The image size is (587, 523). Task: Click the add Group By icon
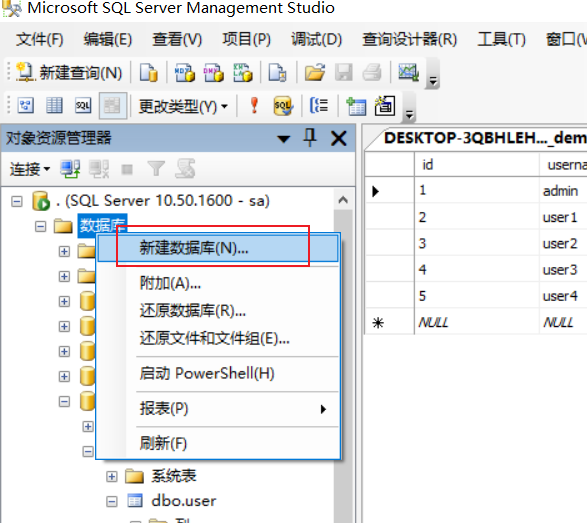coord(319,106)
